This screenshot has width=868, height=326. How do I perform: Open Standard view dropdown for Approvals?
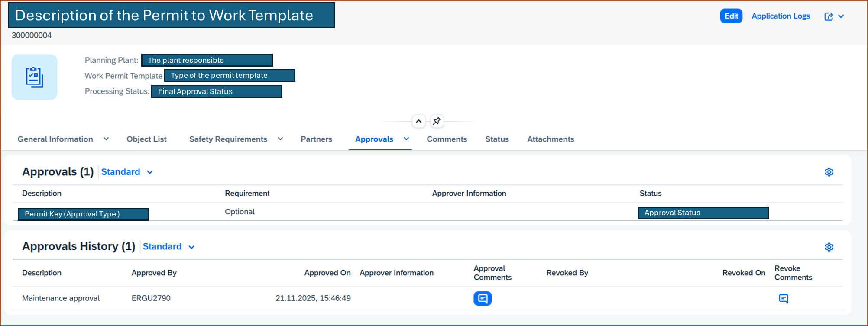point(150,172)
